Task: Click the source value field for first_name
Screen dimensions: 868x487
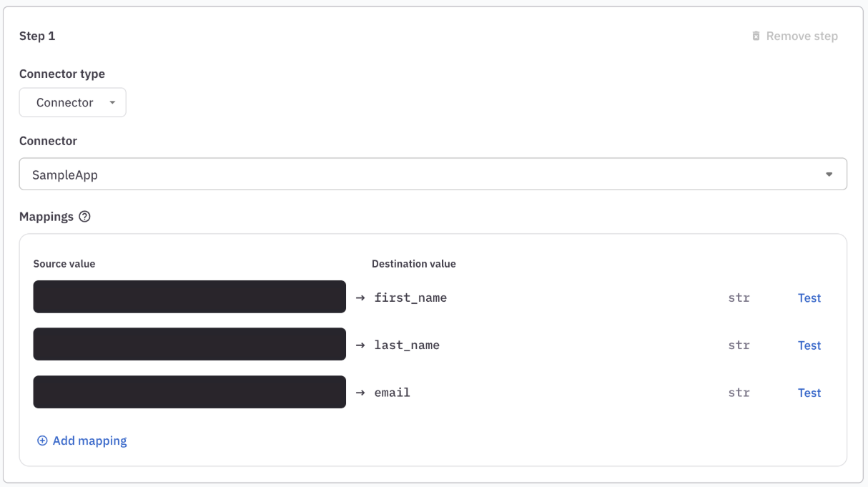Action: click(x=189, y=296)
